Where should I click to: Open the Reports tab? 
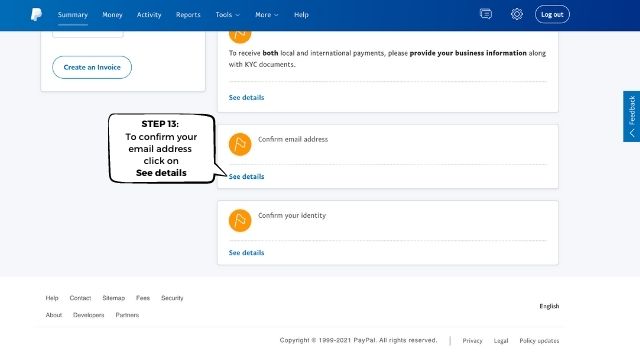pyautogui.click(x=188, y=15)
